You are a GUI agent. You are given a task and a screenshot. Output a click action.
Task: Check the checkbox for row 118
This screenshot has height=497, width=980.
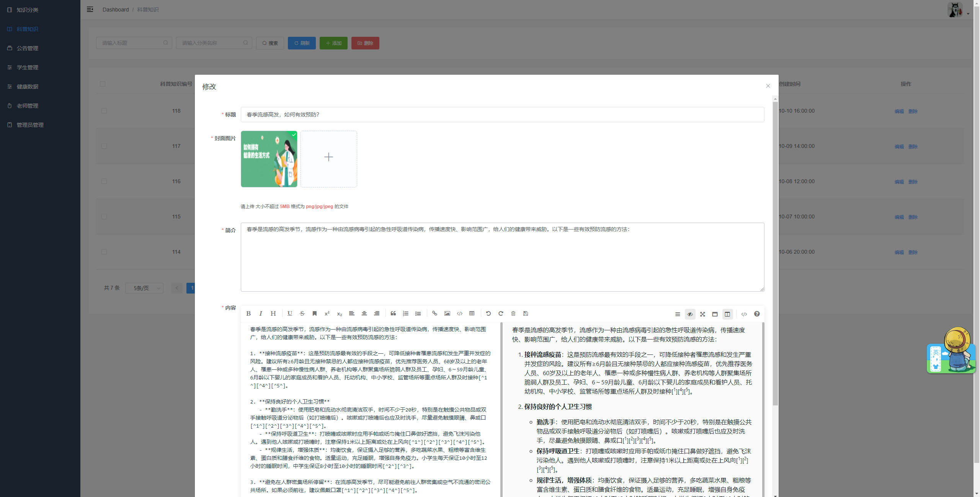pos(104,111)
